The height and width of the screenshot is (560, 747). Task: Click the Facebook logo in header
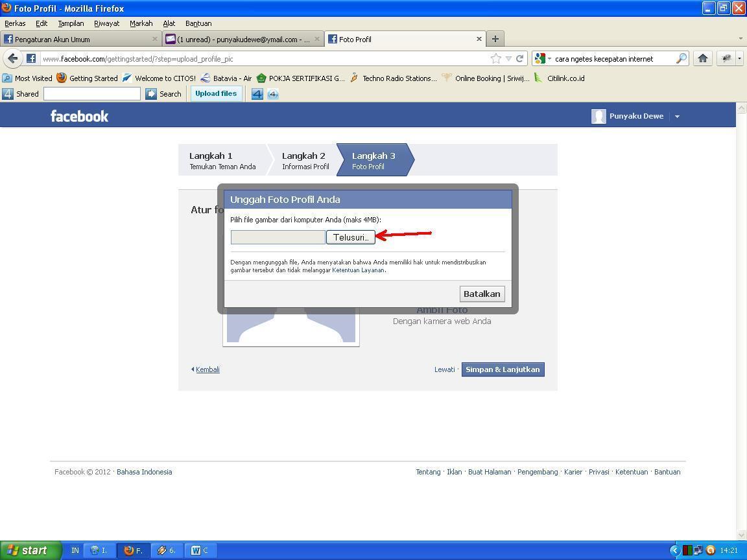pyautogui.click(x=79, y=117)
